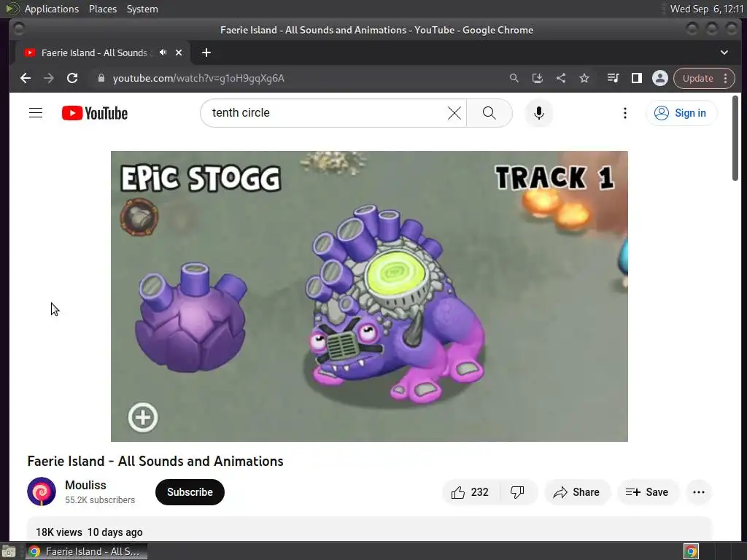Submit search with magnifier button
This screenshot has height=560, width=747.
(x=489, y=113)
